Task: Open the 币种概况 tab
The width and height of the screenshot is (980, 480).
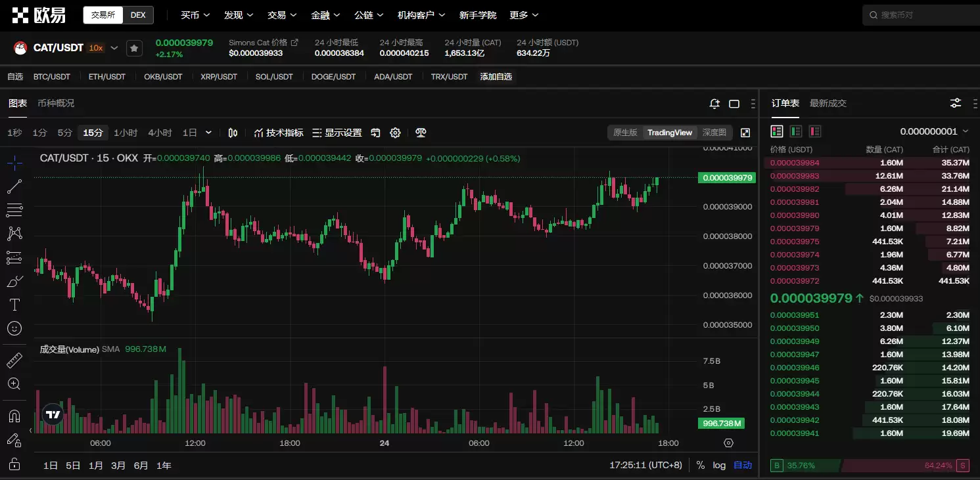Action: pyautogui.click(x=56, y=103)
